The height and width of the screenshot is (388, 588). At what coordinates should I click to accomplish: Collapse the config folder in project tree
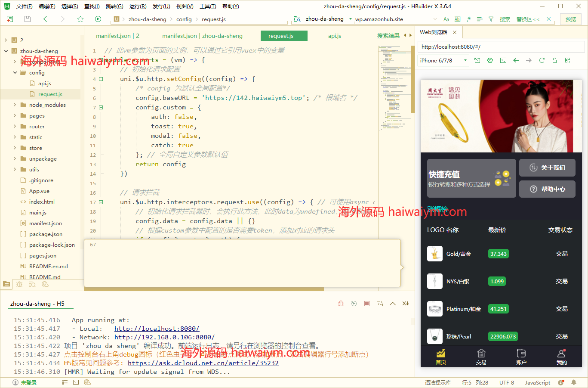tap(15, 73)
